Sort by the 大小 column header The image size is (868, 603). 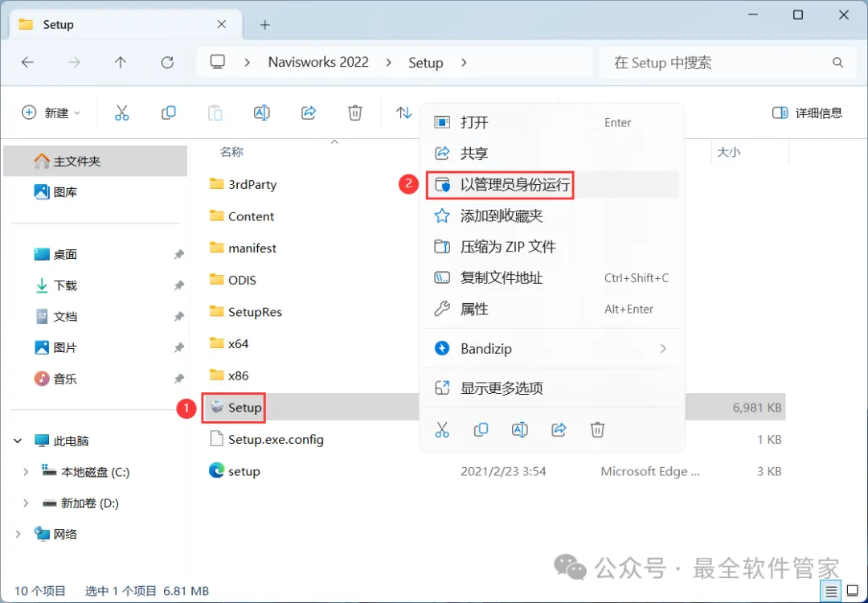click(x=728, y=152)
